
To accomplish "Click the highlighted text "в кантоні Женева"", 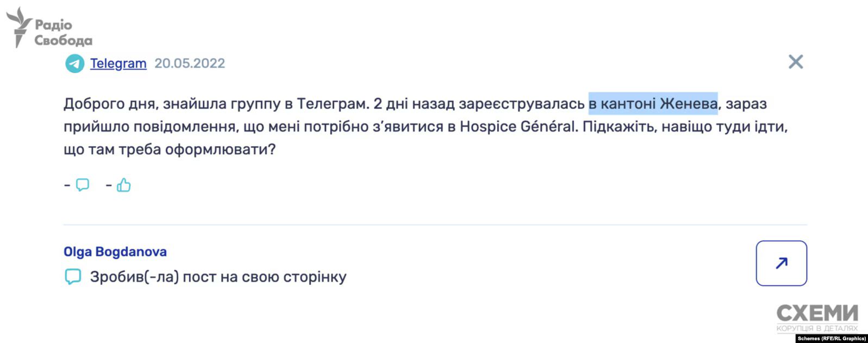I will click(653, 103).
